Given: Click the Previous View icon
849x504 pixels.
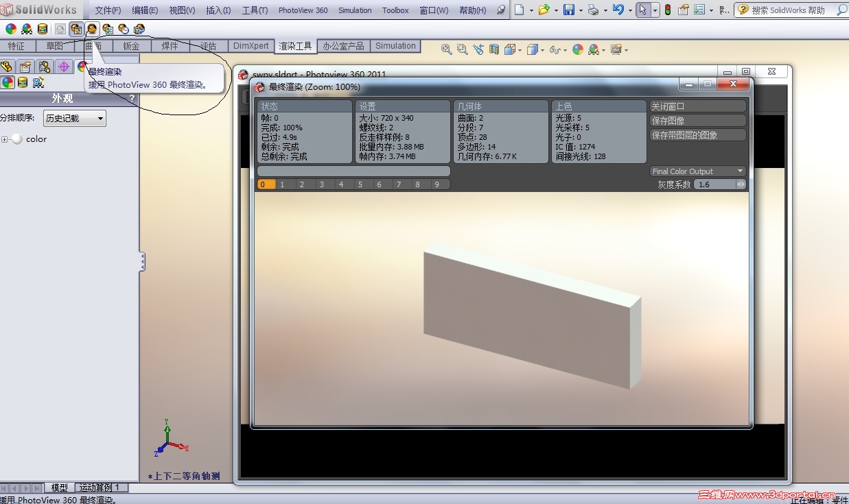Looking at the screenshot, I should [478, 49].
